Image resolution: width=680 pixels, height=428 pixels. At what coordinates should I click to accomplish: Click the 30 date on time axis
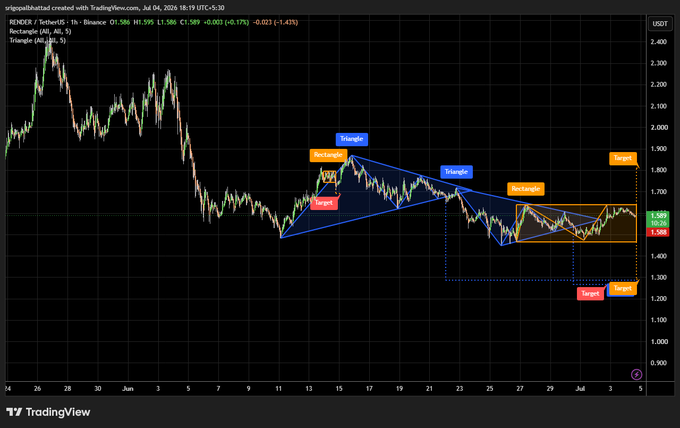point(98,389)
